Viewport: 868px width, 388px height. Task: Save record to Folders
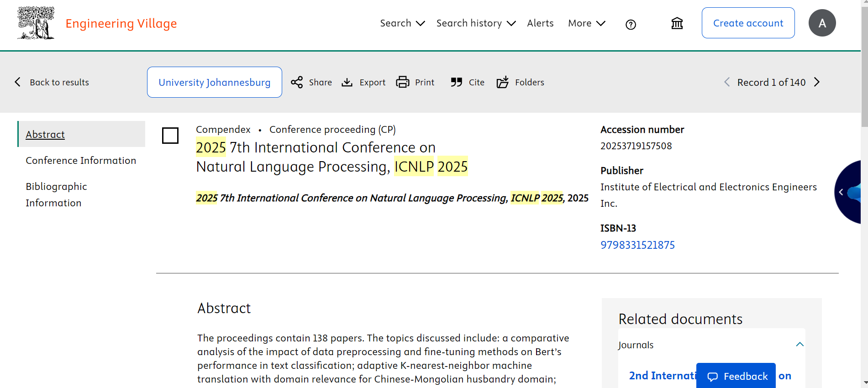click(502, 82)
